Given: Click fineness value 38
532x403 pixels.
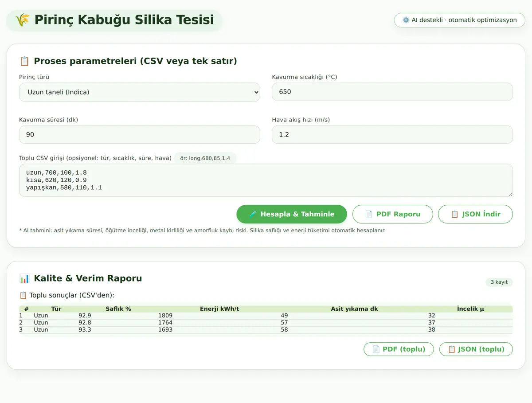Looking at the screenshot, I should 432,330.
